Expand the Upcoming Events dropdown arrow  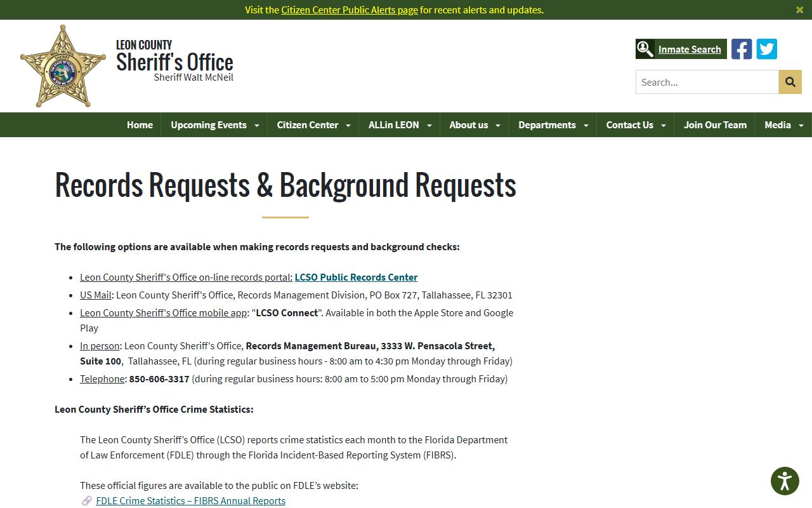coord(257,126)
